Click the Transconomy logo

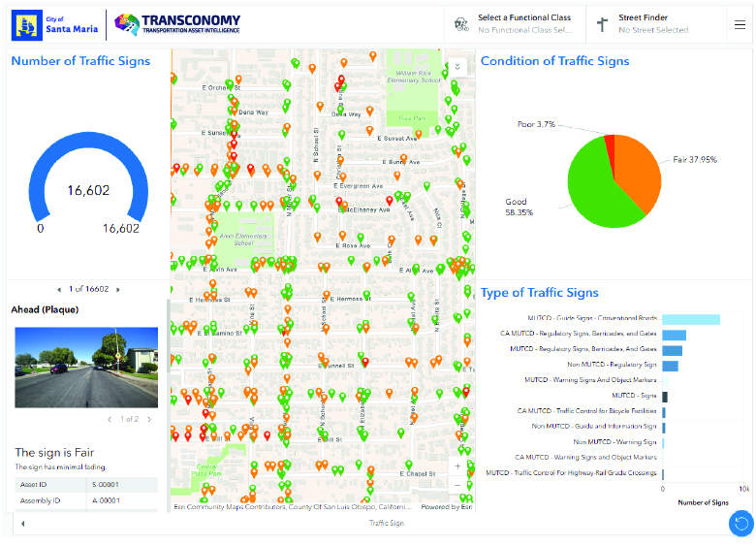177,24
